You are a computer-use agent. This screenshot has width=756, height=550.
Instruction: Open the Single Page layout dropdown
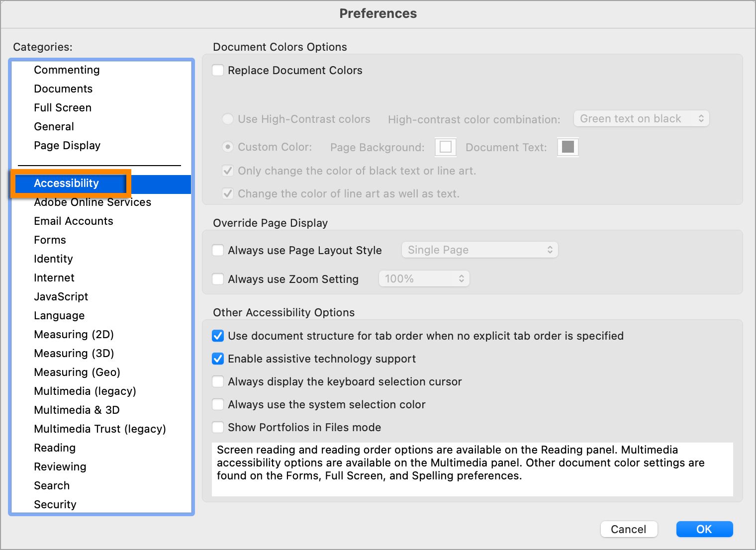479,250
